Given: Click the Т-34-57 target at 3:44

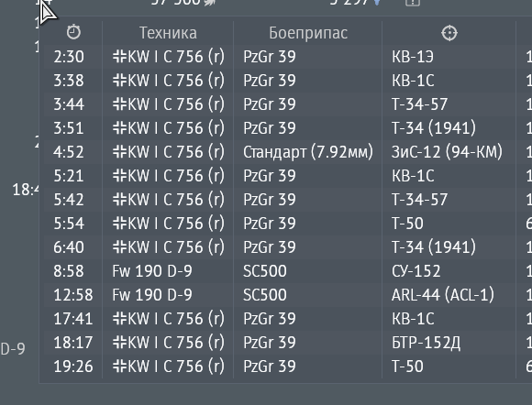Looking at the screenshot, I should coord(420,104).
